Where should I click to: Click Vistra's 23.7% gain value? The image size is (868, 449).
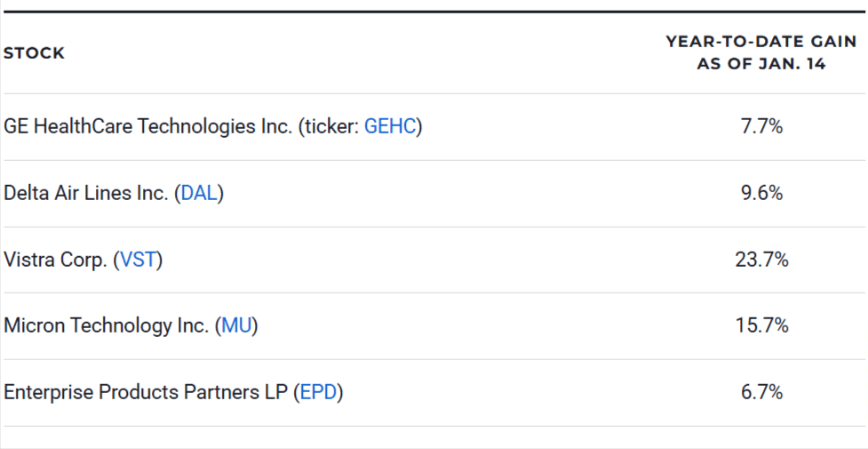[761, 260]
